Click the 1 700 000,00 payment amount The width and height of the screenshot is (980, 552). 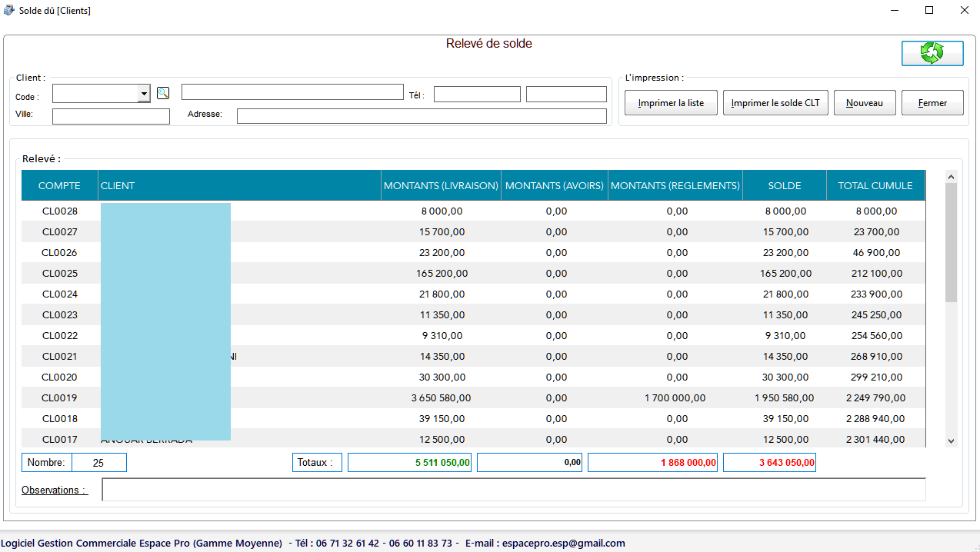[675, 397]
